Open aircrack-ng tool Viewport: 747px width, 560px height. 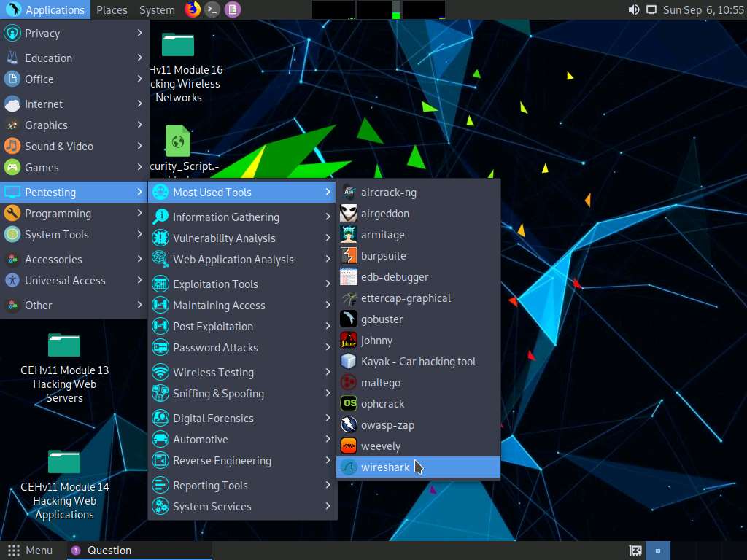tap(385, 192)
